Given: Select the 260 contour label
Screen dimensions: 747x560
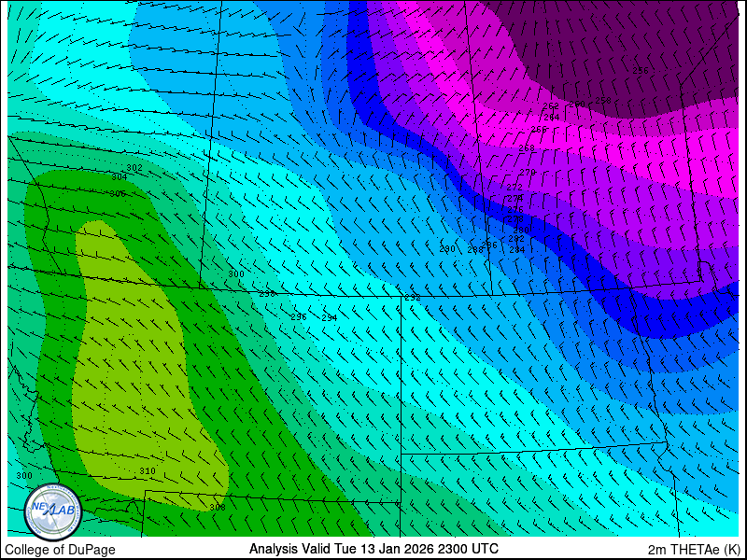Looking at the screenshot, I should pyautogui.click(x=577, y=104).
